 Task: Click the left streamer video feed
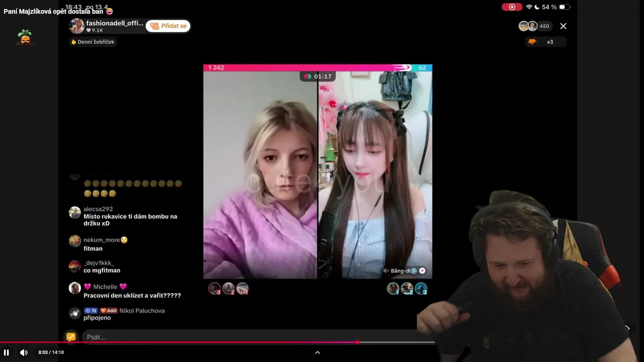coord(260,175)
